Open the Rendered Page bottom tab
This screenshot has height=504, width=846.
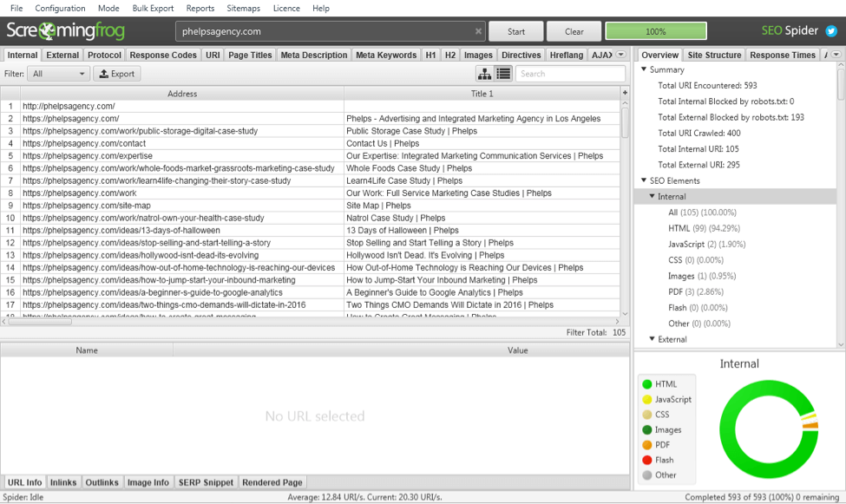click(272, 482)
